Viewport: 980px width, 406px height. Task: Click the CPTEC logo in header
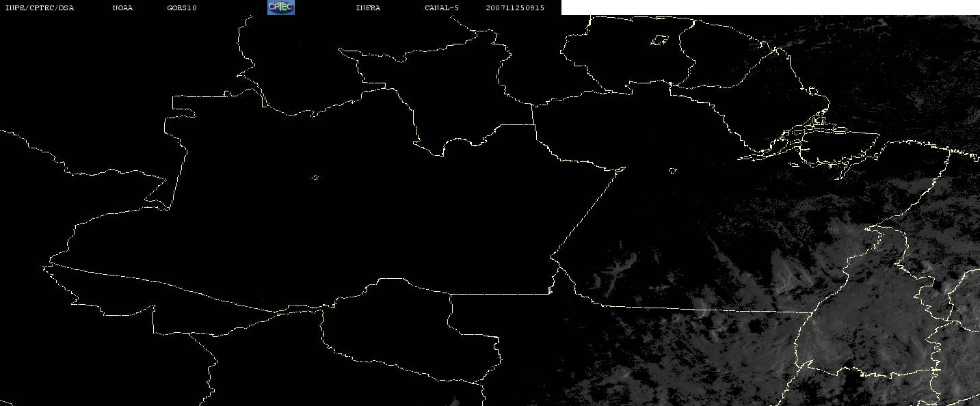280,8
